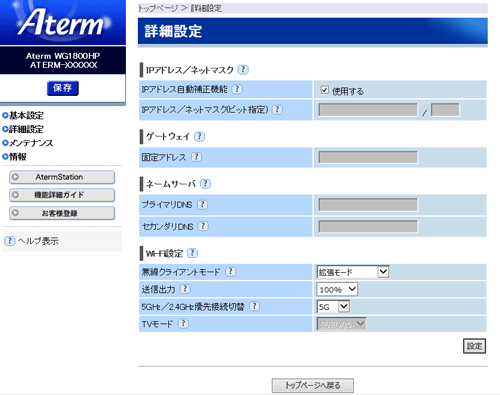The height and width of the screenshot is (395, 500).
Task: Toggle the 使用する checkbox for IP自動補正
Action: 324,90
